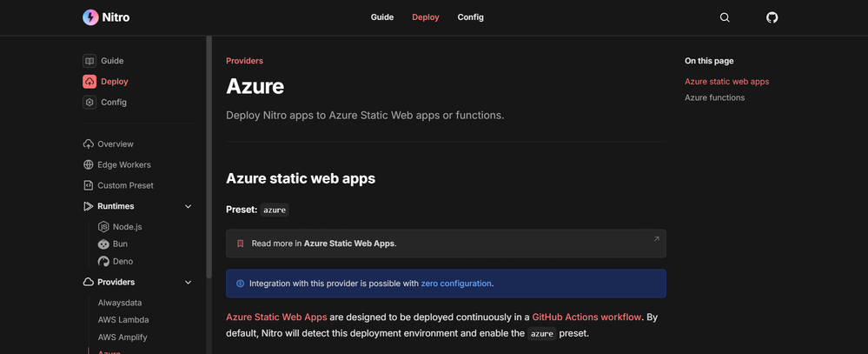Open the zero configuration link
This screenshot has height=354, width=868.
click(456, 284)
